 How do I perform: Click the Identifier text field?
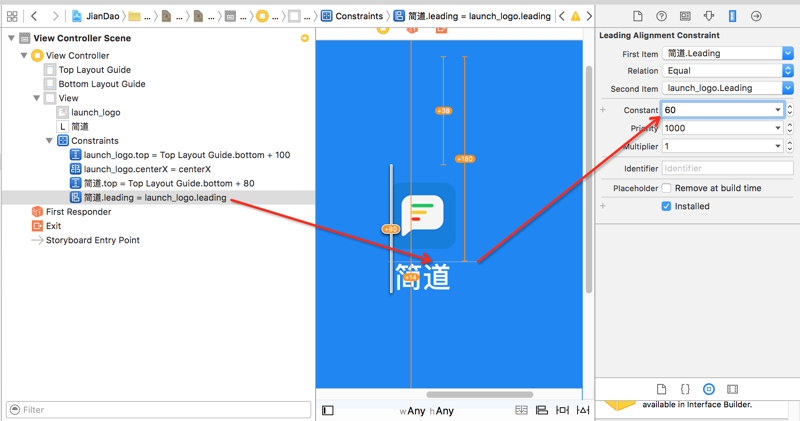pyautogui.click(x=728, y=168)
